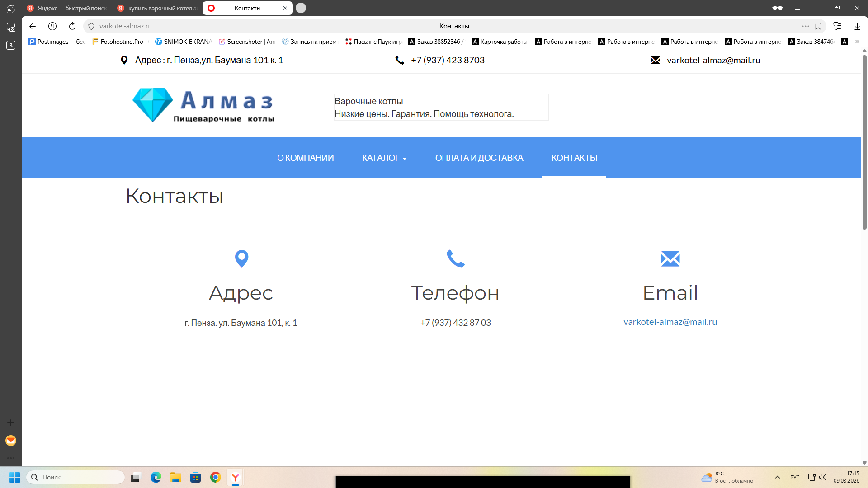Show hidden system tray icons chevron
This screenshot has height=488, width=868.
(778, 477)
